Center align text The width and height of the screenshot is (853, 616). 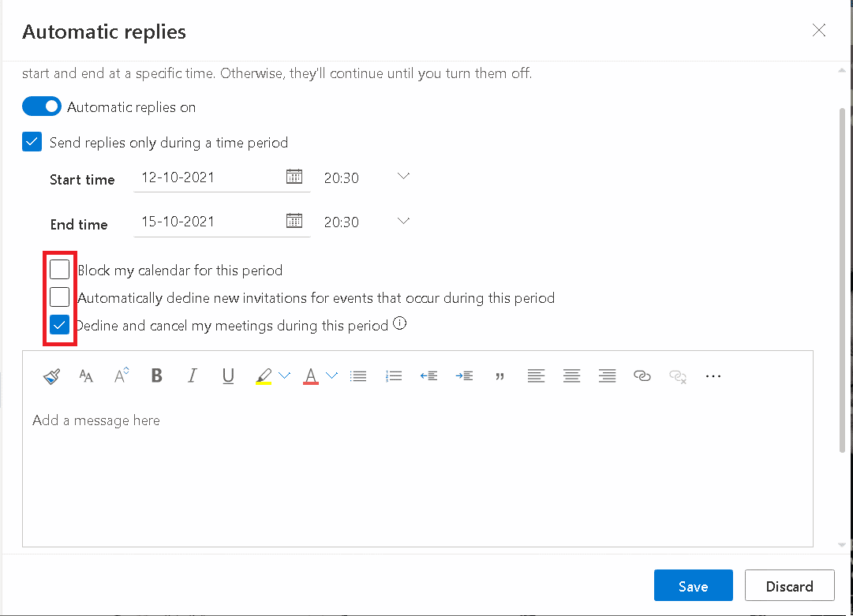click(x=572, y=375)
